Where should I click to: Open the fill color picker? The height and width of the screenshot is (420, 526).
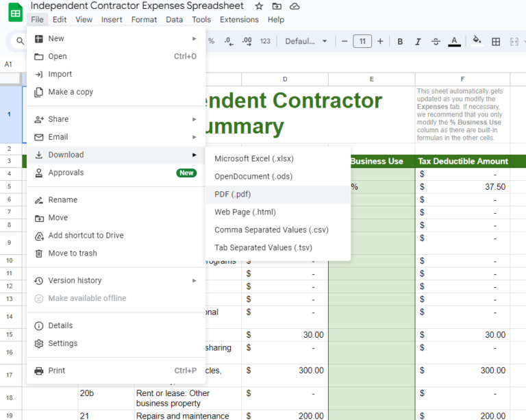(477, 40)
